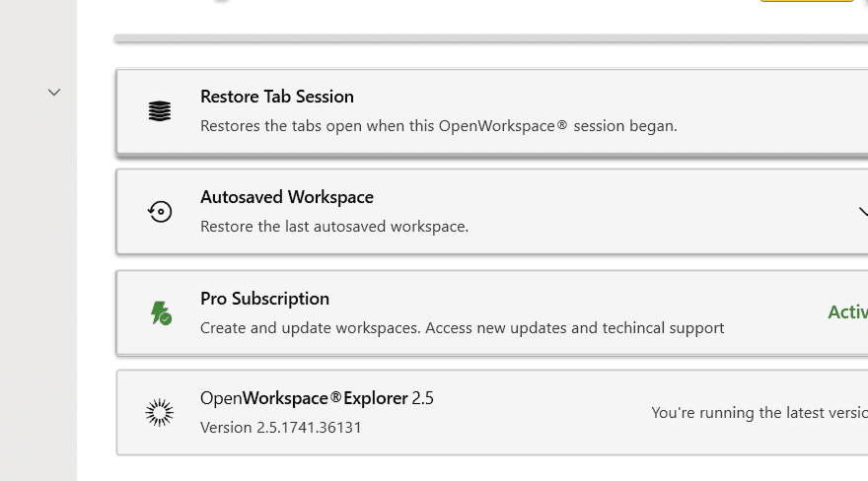This screenshot has height=481, width=868.
Task: Select the Restore Tab Session title
Action: (277, 97)
